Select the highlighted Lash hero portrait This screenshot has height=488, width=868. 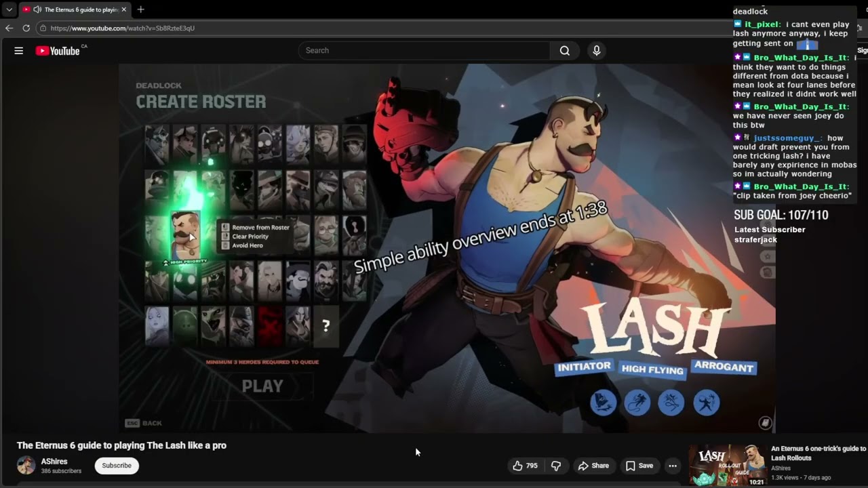pos(184,235)
